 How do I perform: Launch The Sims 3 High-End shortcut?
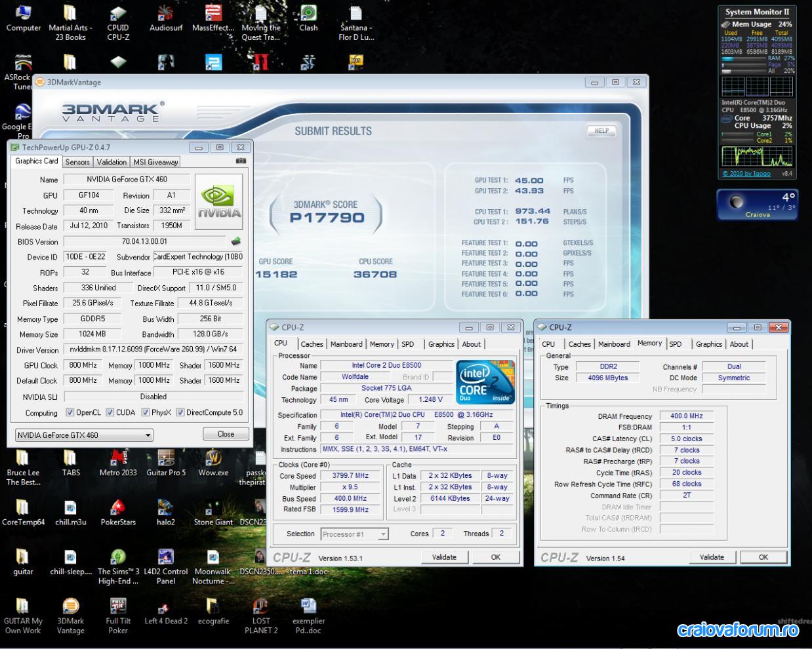tap(118, 566)
